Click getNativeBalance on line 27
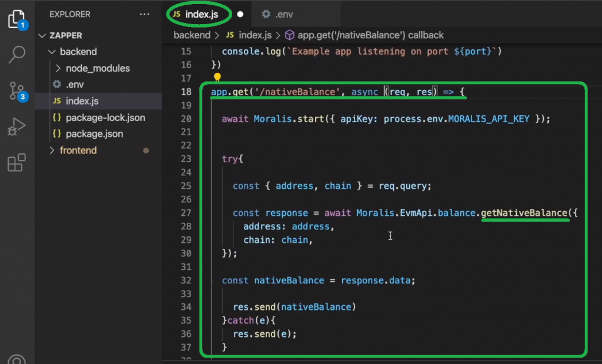 coord(524,213)
